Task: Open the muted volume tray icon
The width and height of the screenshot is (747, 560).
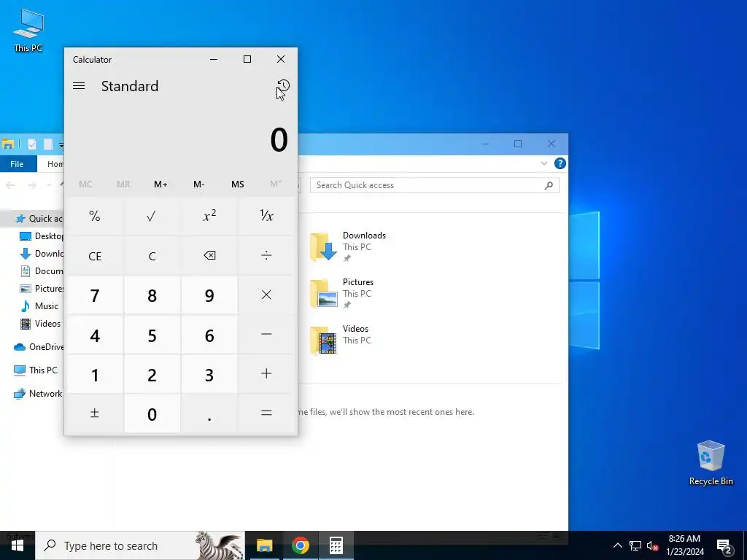Action: click(652, 545)
